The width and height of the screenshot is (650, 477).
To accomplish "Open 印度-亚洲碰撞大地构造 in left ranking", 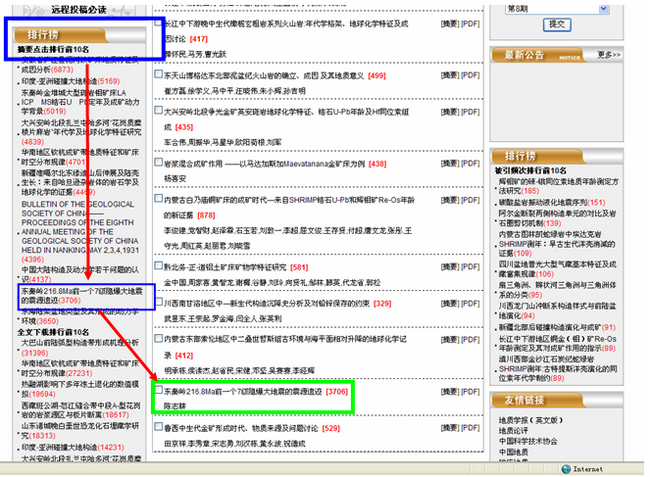I will pos(62,80).
